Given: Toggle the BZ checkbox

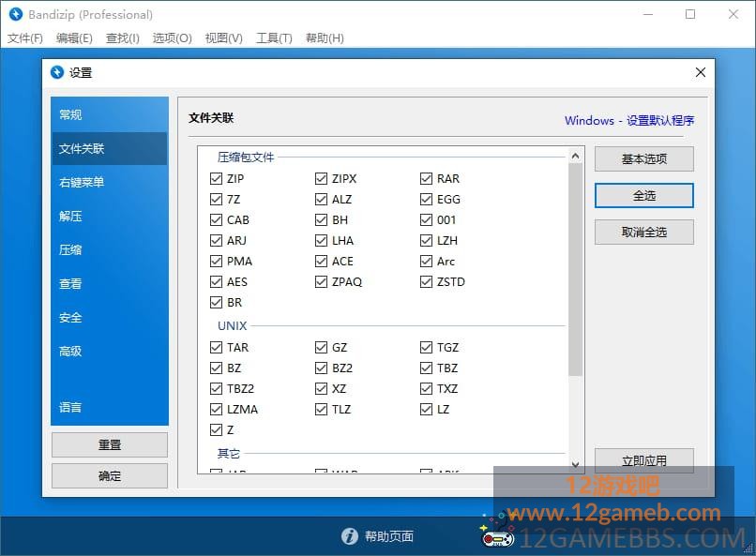Looking at the screenshot, I should pyautogui.click(x=216, y=368).
